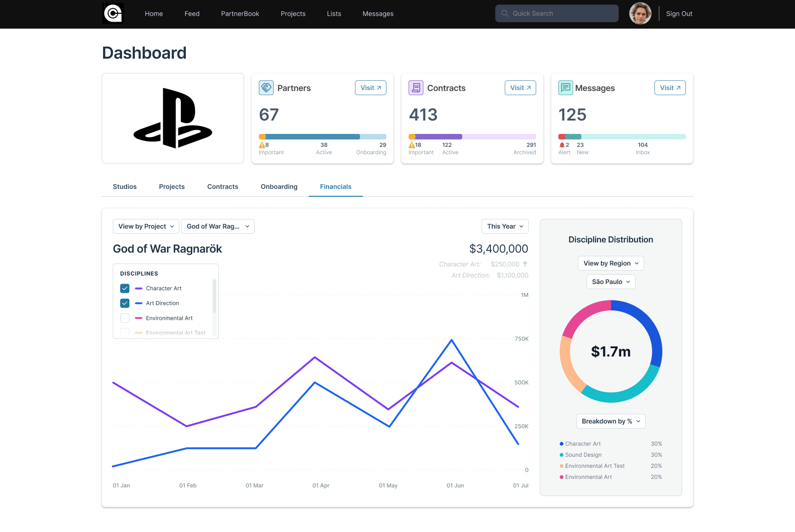Click the PlayStation logo card

click(x=173, y=118)
